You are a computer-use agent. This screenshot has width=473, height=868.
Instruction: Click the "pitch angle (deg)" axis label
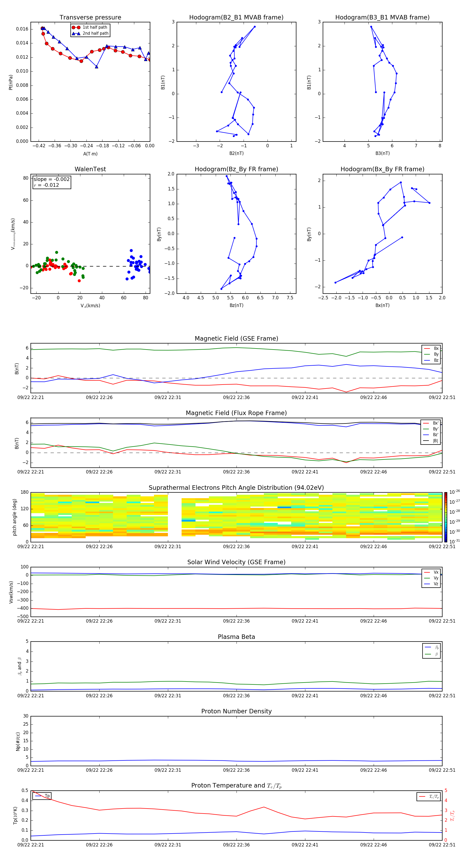pos(14,517)
